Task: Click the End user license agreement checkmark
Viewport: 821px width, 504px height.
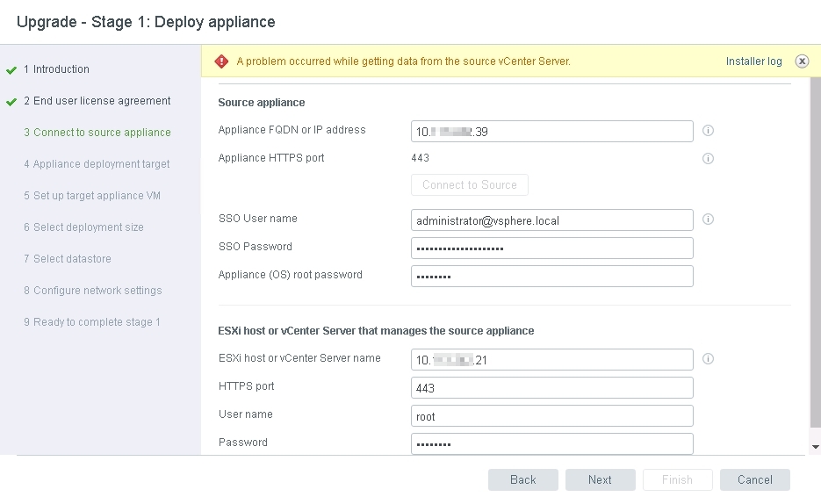Action: point(11,102)
